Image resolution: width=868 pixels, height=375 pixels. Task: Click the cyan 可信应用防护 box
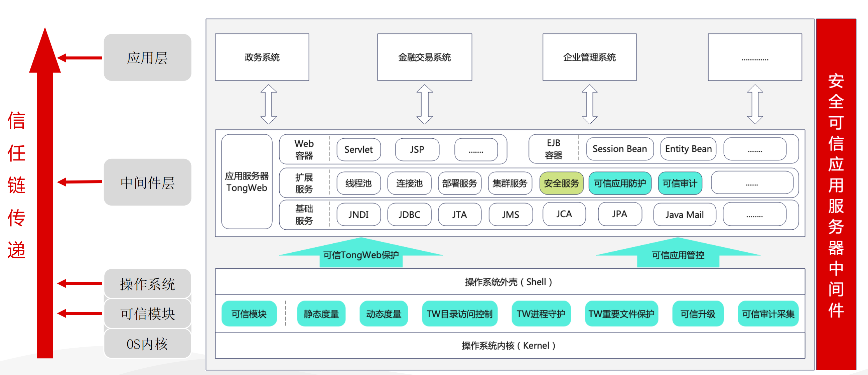620,183
